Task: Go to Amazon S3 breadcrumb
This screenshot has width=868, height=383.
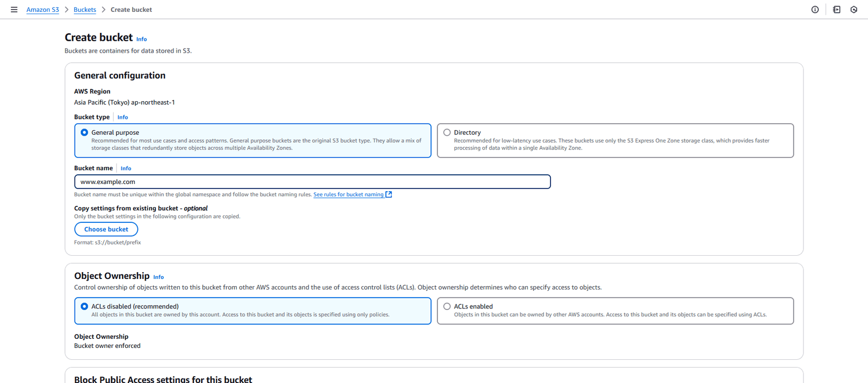Action: pyautogui.click(x=42, y=10)
